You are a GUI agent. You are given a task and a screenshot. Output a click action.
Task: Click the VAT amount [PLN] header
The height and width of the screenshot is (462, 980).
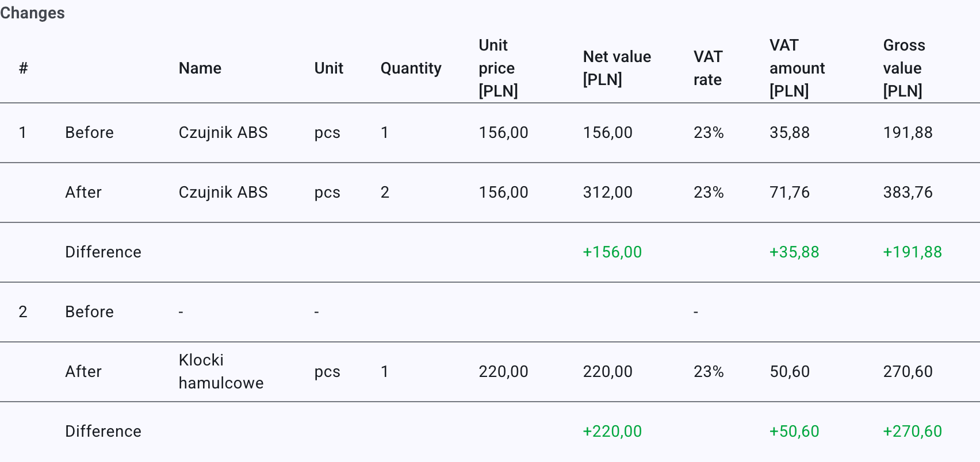pyautogui.click(x=797, y=68)
